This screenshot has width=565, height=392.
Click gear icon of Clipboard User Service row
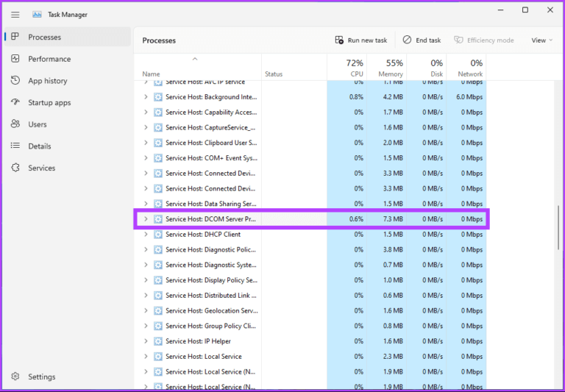click(158, 143)
